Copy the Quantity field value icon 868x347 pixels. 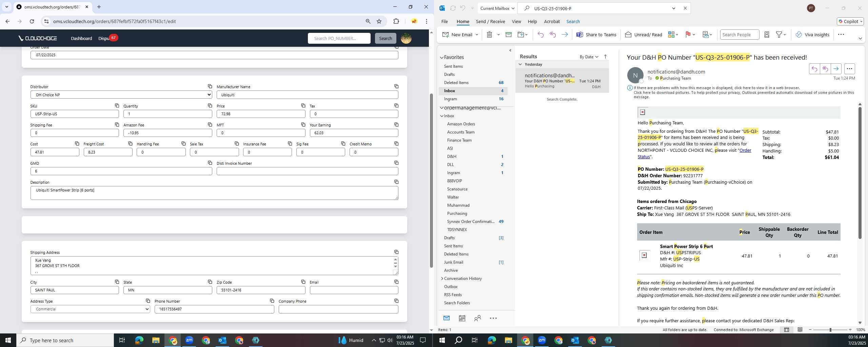pos(210,105)
